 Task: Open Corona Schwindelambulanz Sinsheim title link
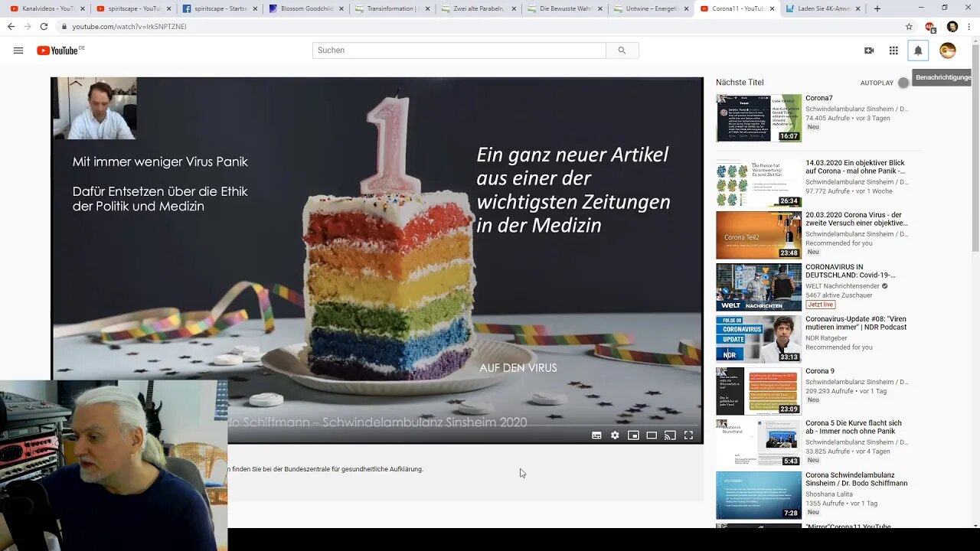pos(857,479)
